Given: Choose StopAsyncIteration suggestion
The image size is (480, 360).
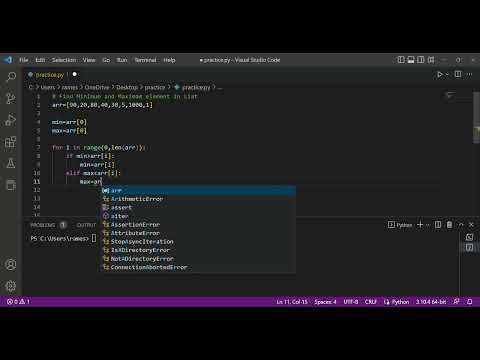Looking at the screenshot, I should [198, 242].
